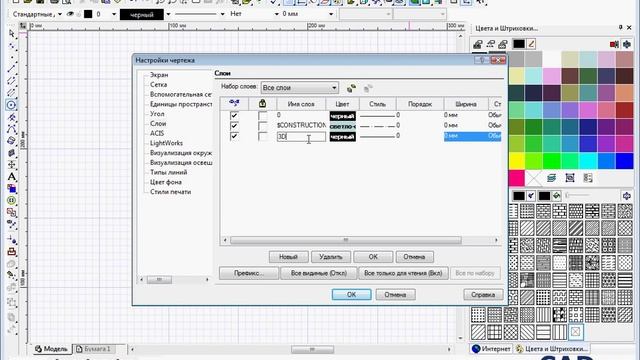The width and height of the screenshot is (640, 360).
Task: Click the Internet tab globe icon
Action: click(x=476, y=349)
